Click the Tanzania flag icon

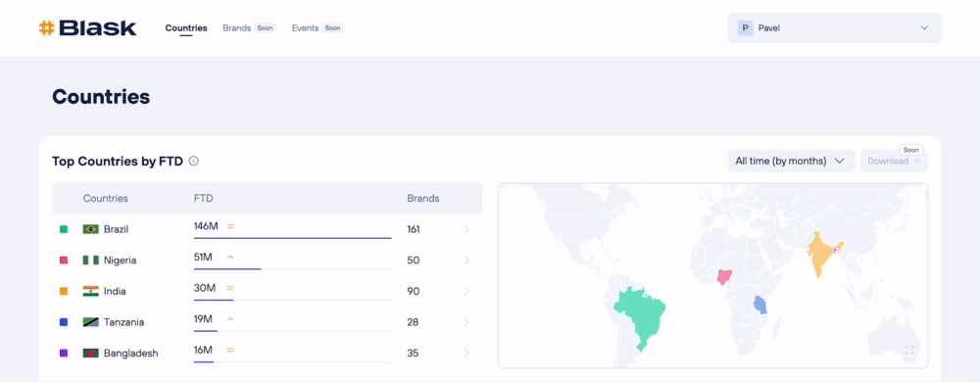coord(90,322)
